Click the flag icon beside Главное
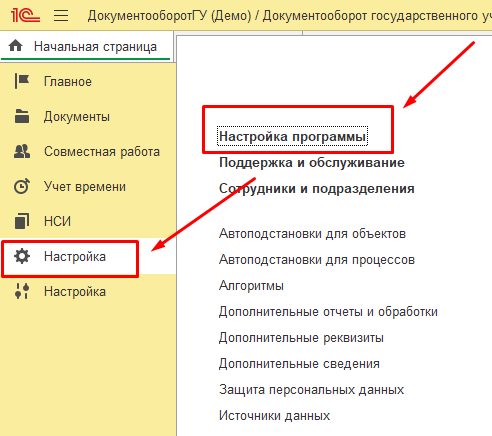Viewport: 492px width, 436px height. [x=22, y=81]
